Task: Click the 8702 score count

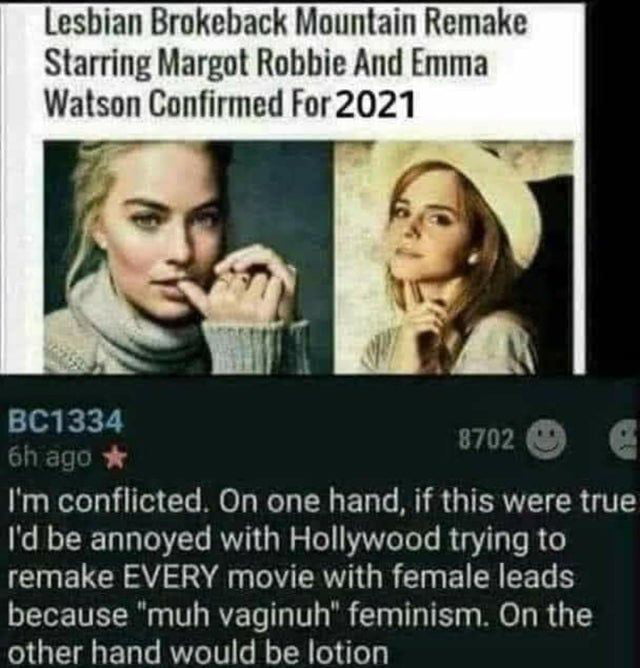Action: (x=486, y=440)
